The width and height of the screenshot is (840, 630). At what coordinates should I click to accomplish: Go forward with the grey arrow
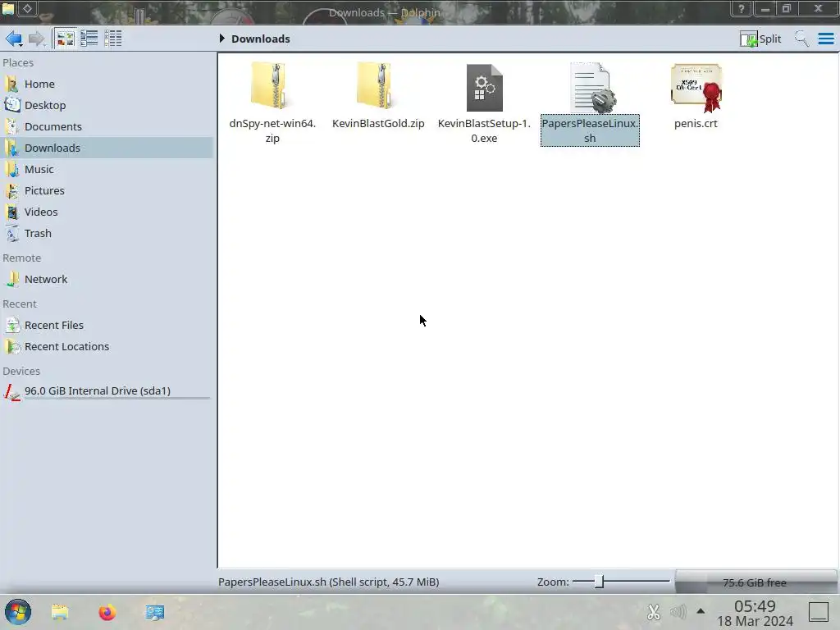[x=36, y=39]
